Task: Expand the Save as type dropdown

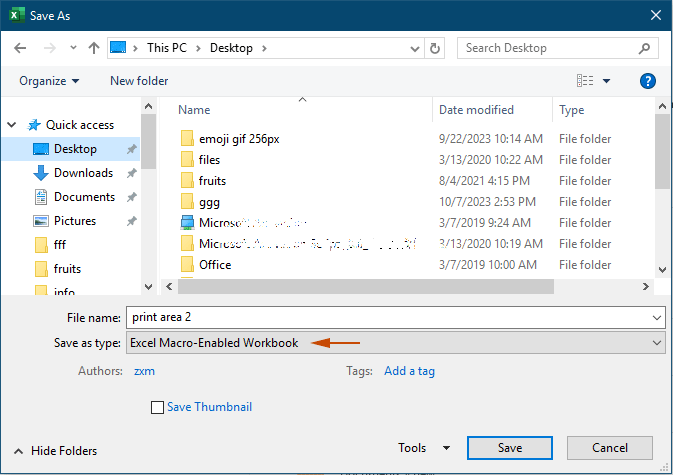Action: click(x=656, y=343)
